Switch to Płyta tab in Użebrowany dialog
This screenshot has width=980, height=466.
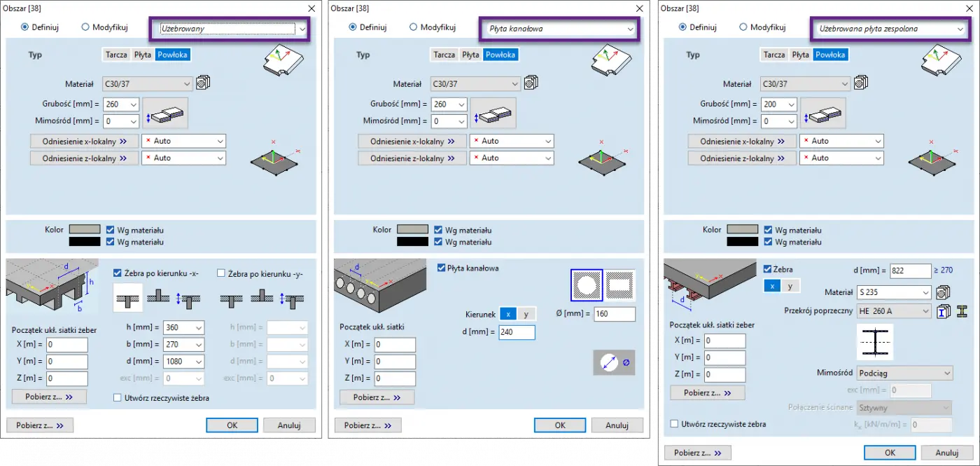click(x=142, y=55)
